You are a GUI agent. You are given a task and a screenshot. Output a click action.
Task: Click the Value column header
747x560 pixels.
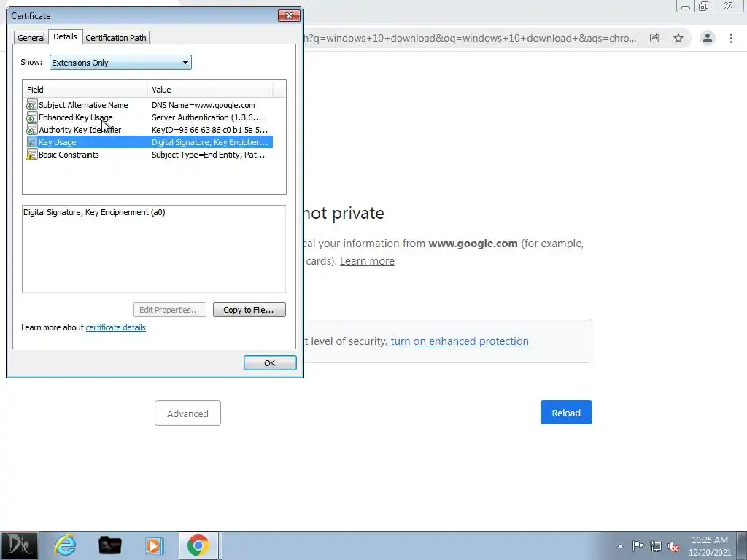tap(210, 90)
